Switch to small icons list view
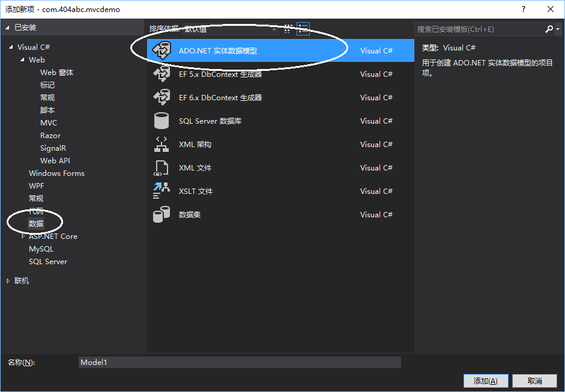This screenshot has width=565, height=392. point(303,29)
